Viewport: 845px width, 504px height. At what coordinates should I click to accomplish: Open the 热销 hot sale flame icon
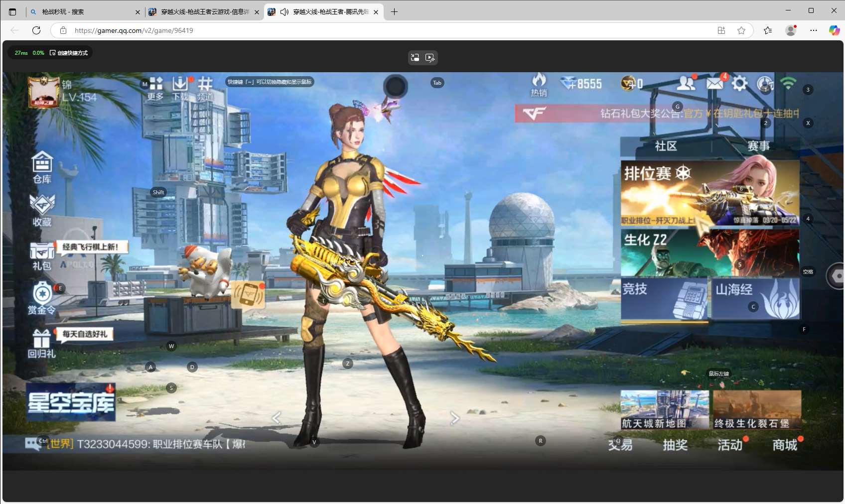tap(539, 85)
